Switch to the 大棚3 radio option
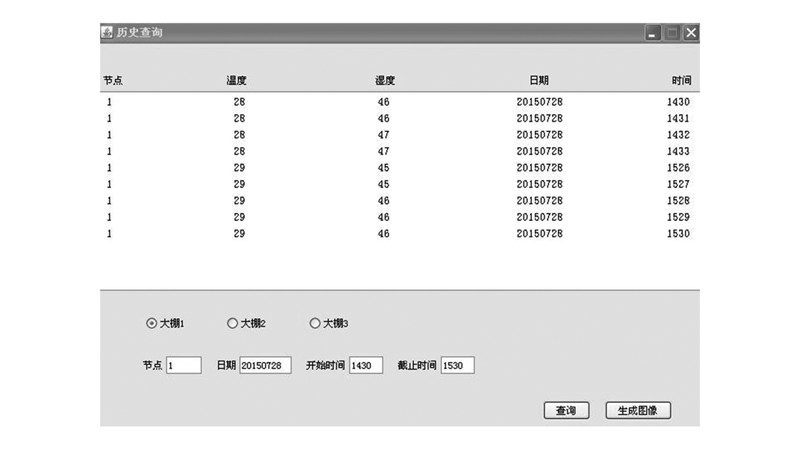 [315, 323]
